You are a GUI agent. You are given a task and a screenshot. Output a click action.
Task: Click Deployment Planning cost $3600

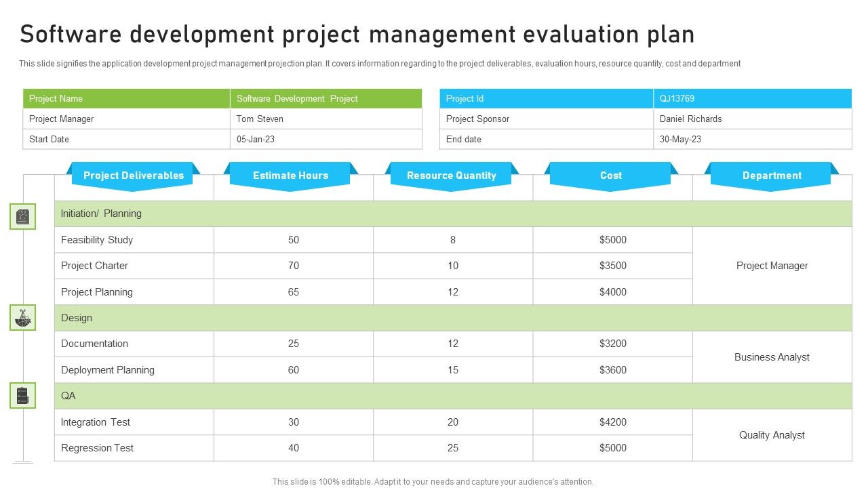pyautogui.click(x=613, y=370)
